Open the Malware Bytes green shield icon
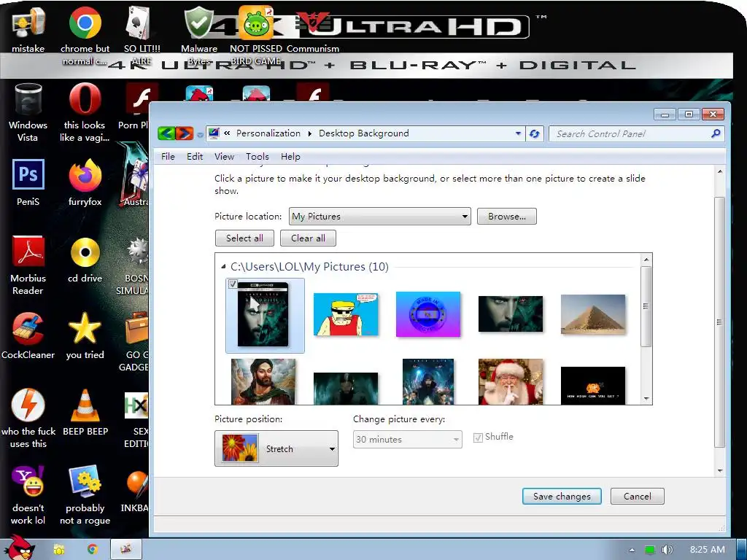Viewport: 747px width, 560px height. 199,35
